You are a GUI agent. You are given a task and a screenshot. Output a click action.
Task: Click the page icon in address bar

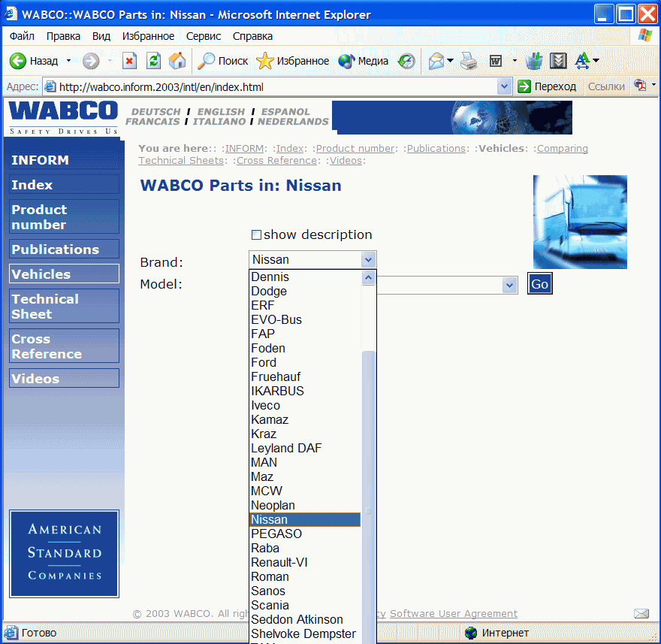pyautogui.click(x=50, y=86)
